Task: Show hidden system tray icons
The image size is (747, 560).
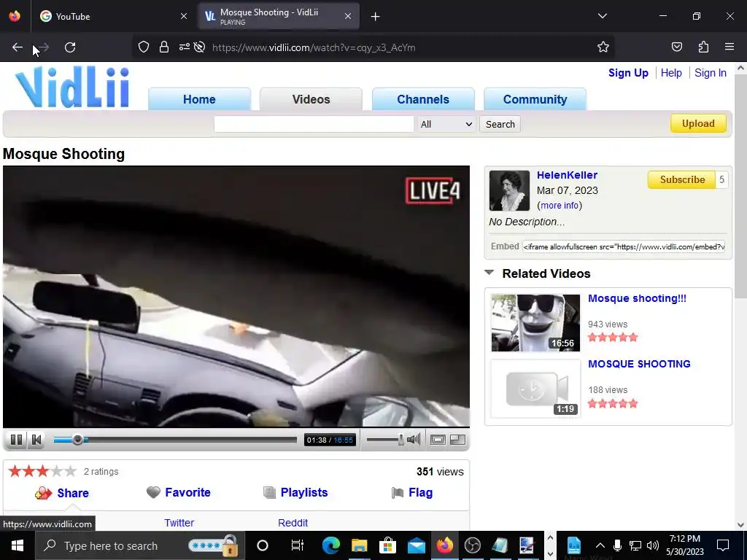Action: (600, 545)
